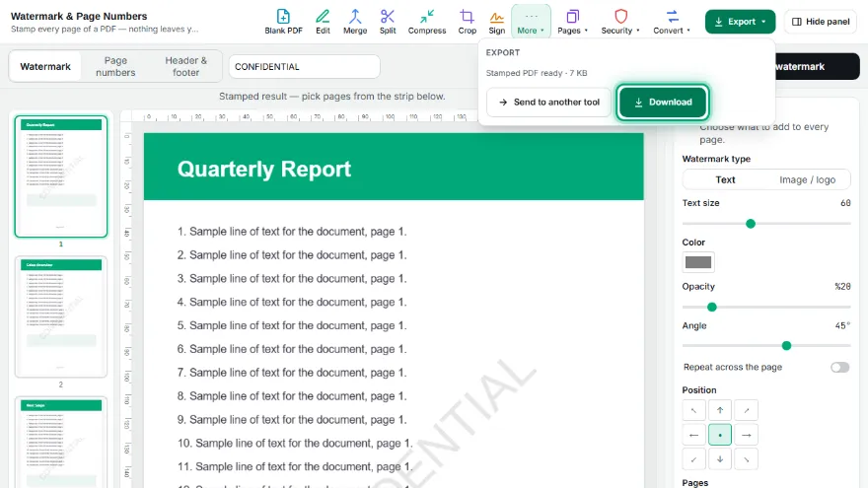Screen dimensions: 868x488
Task: Download the stamped PDF
Action: point(663,102)
